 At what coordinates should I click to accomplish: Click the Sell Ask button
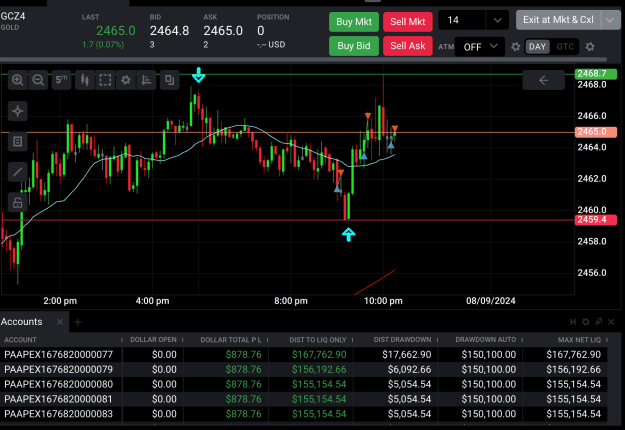408,46
